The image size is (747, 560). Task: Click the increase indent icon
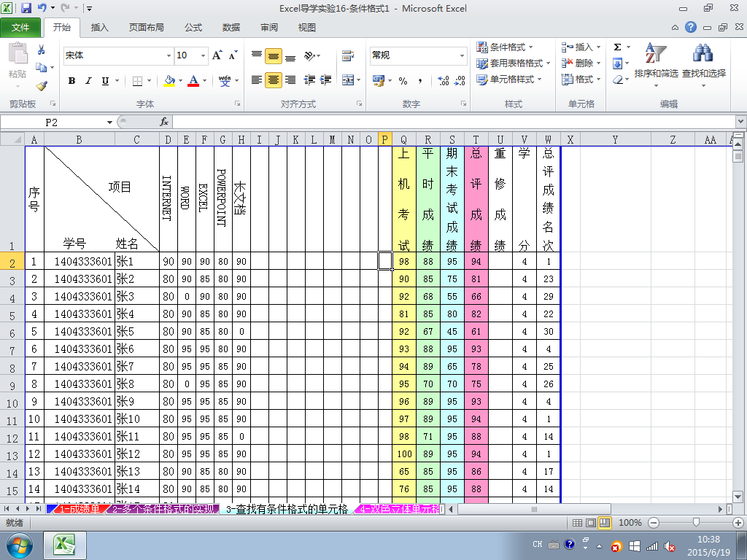pos(325,80)
